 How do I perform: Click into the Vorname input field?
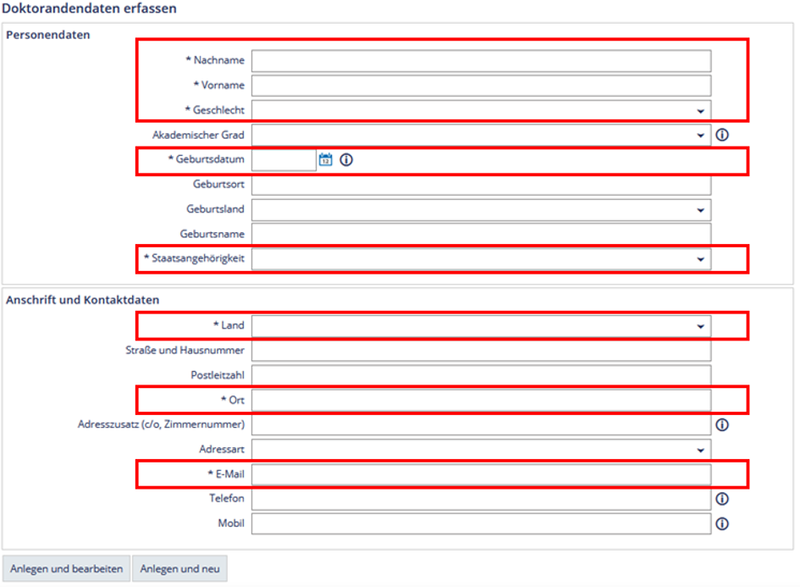click(481, 86)
